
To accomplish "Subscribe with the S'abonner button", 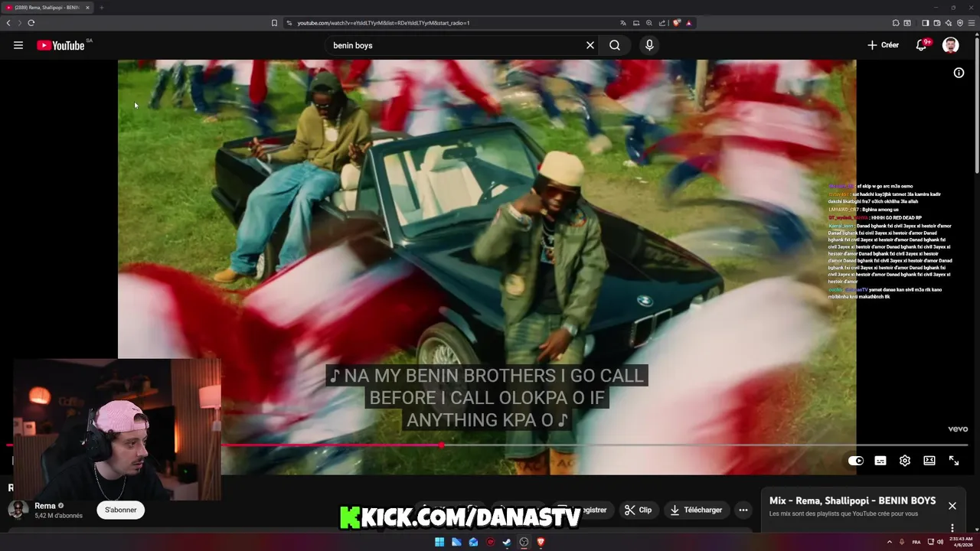I will pyautogui.click(x=121, y=510).
